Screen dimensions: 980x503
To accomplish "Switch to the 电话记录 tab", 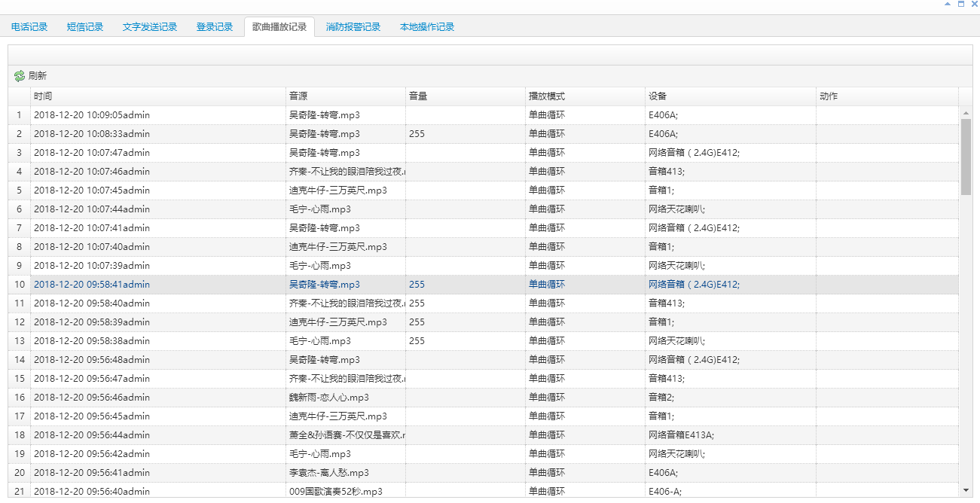I will click(x=29, y=25).
